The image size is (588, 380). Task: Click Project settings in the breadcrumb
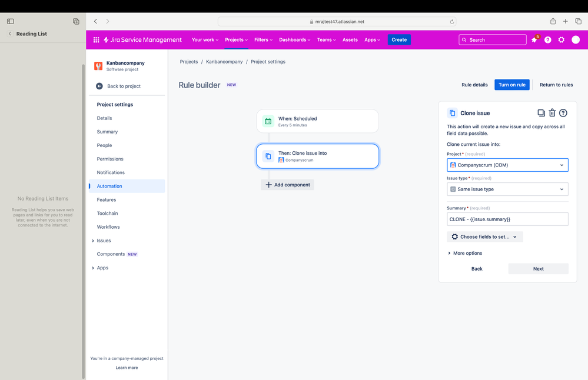click(x=268, y=62)
